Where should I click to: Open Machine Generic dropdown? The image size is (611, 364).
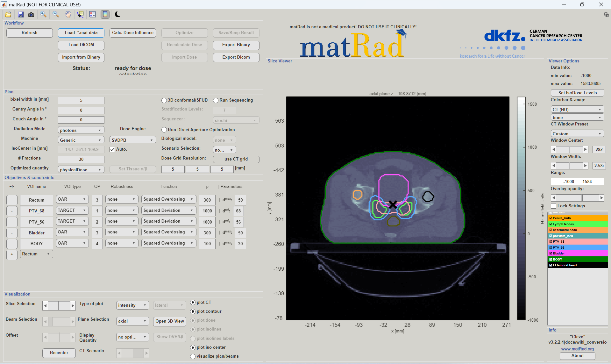(x=81, y=140)
